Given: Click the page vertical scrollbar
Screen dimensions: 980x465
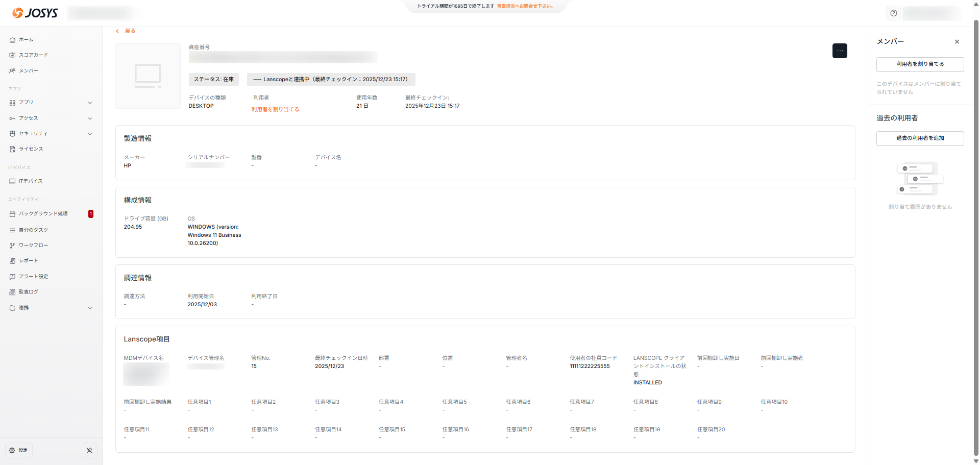Looking at the screenshot, I should click(x=976, y=230).
